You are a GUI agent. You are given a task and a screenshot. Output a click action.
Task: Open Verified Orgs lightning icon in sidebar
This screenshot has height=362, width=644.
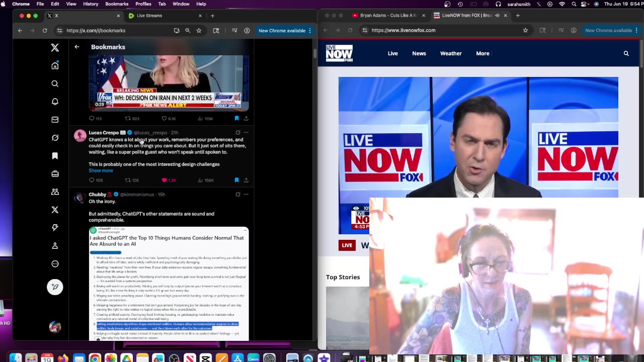click(x=55, y=228)
